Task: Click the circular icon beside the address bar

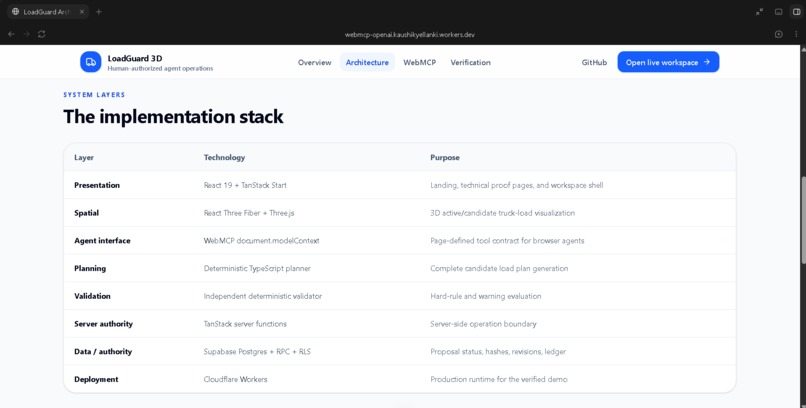Action: pos(779,34)
